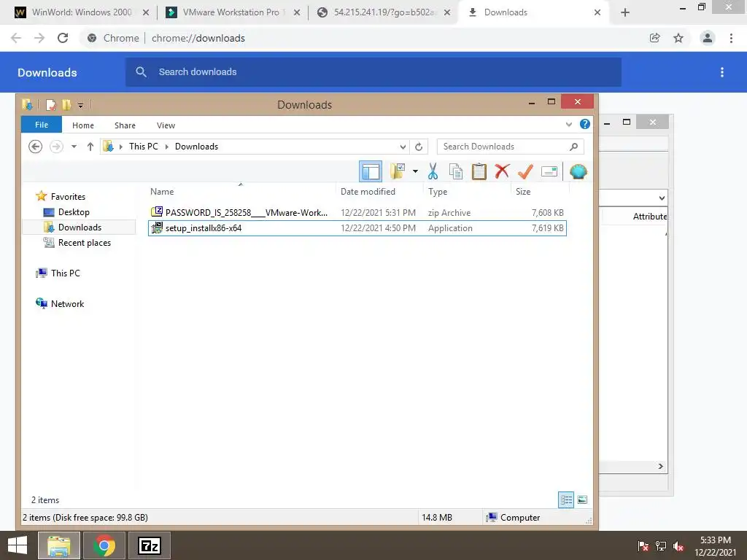Select the PASSWORD_IS_258258 zip archive
This screenshot has width=747, height=560.
pyautogui.click(x=357, y=212)
